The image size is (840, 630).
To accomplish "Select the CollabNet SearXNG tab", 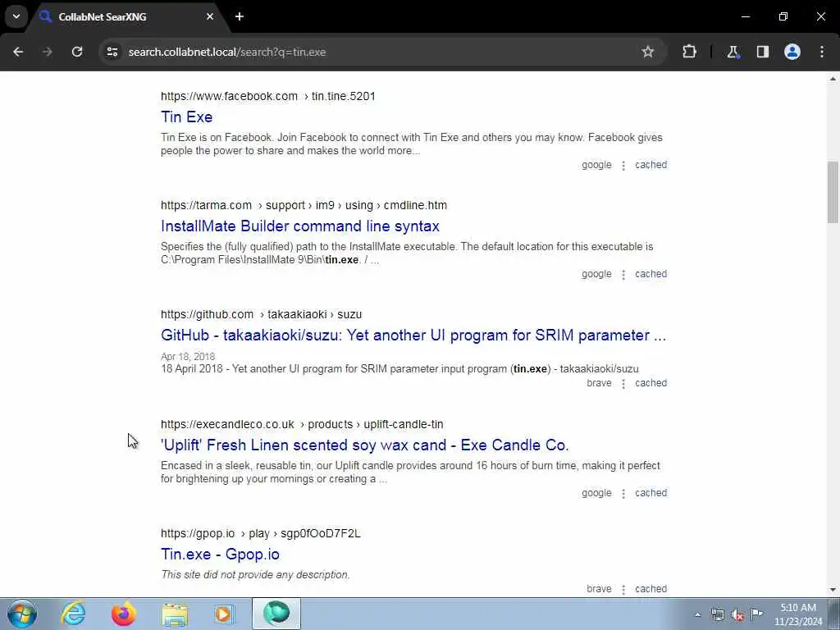I will click(x=127, y=16).
